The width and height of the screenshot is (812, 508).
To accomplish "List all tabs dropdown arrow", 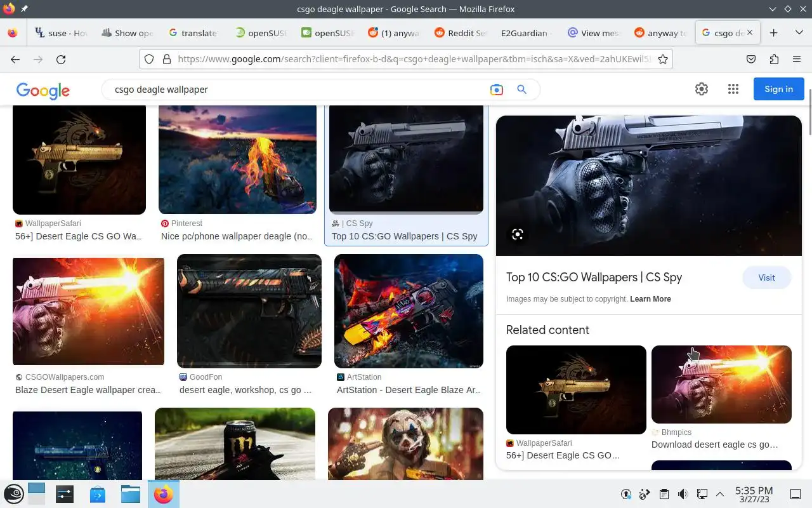I will (799, 33).
